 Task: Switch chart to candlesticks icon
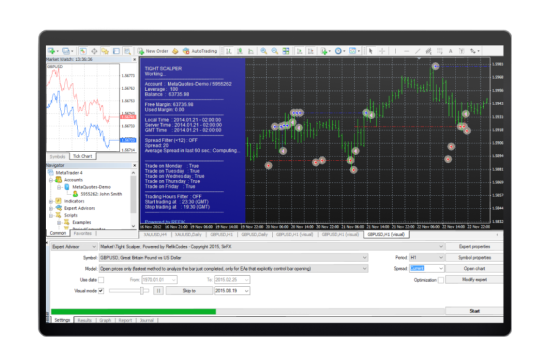[240, 51]
